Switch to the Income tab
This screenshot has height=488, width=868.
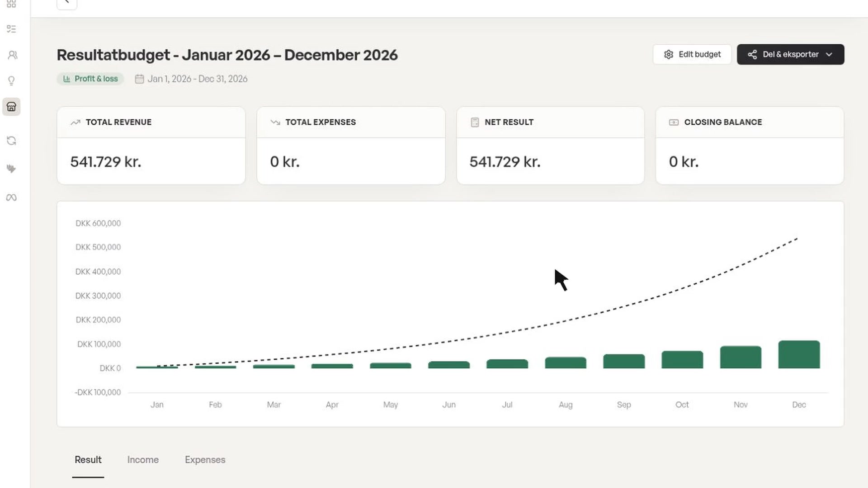tap(143, 460)
